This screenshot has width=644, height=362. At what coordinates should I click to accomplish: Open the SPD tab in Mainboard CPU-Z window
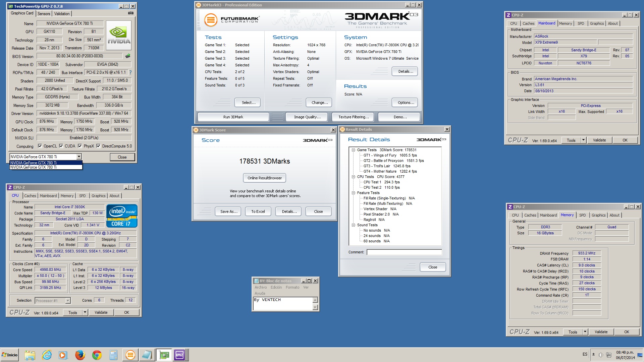581,23
